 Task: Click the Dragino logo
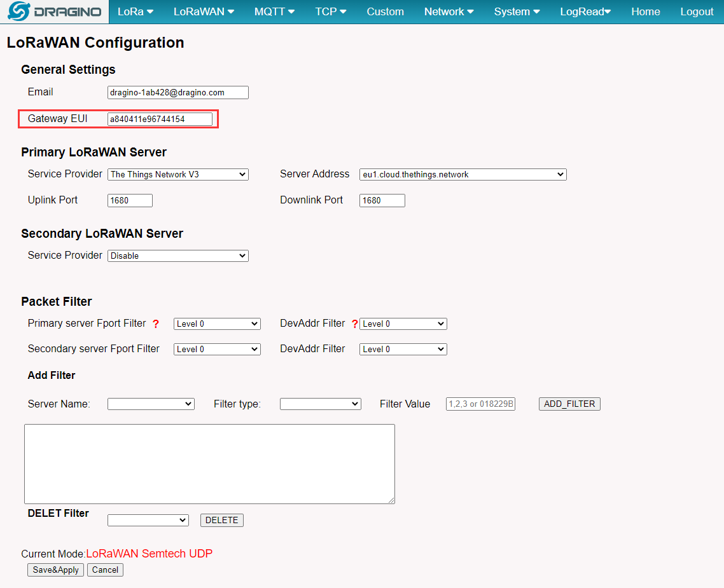(x=55, y=11)
